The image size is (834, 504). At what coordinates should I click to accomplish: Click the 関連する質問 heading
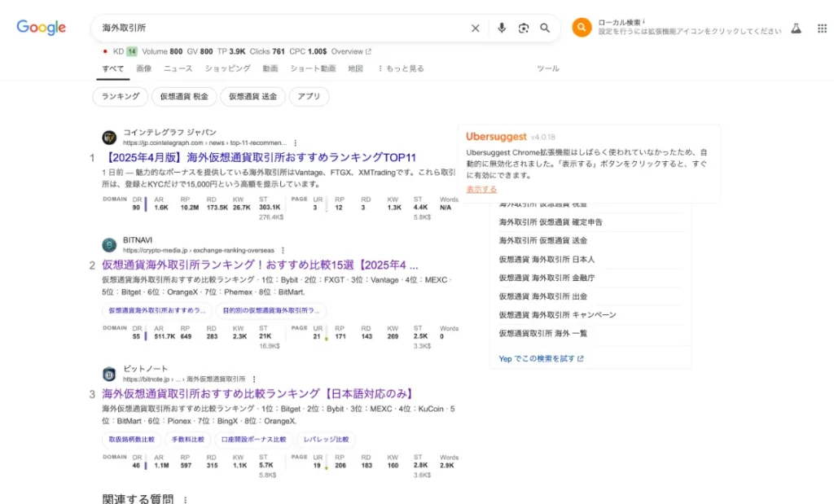pos(138,498)
